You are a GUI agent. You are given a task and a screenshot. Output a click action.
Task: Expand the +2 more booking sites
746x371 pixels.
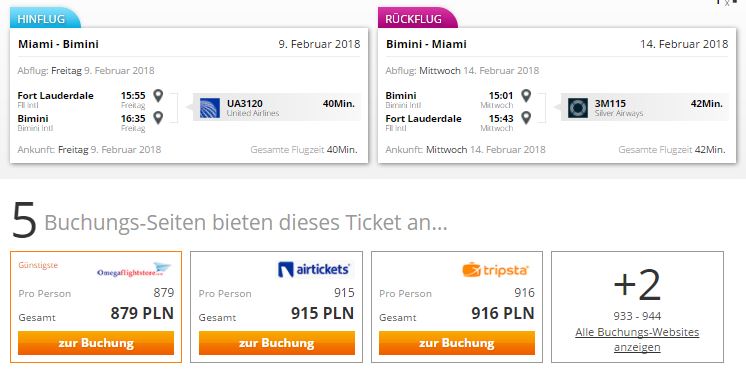coord(637,285)
